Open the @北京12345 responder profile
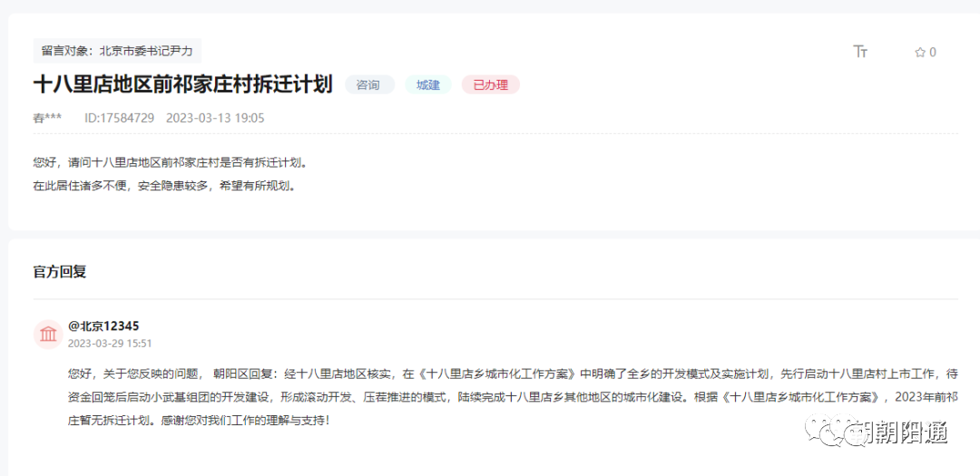This screenshot has width=980, height=476. click(x=103, y=326)
